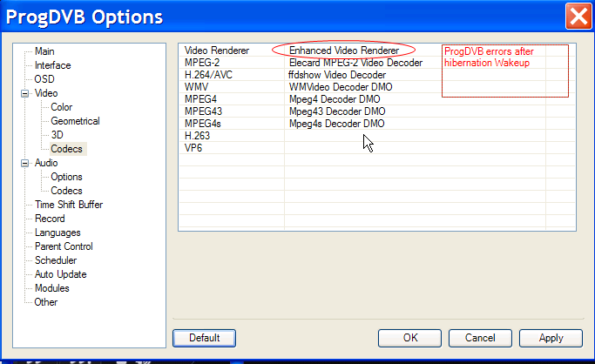The height and width of the screenshot is (364, 595).
Task: Select OSD in the left tree
Action: coord(44,79)
